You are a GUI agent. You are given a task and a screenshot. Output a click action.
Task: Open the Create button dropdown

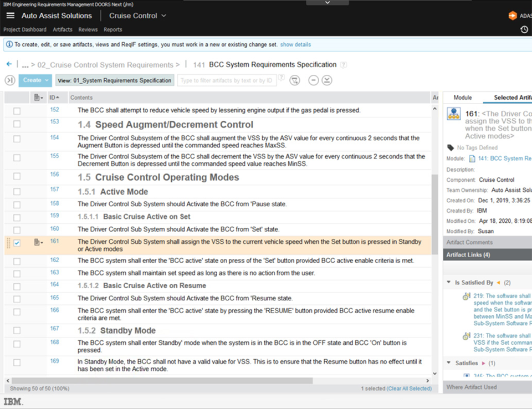[35, 80]
